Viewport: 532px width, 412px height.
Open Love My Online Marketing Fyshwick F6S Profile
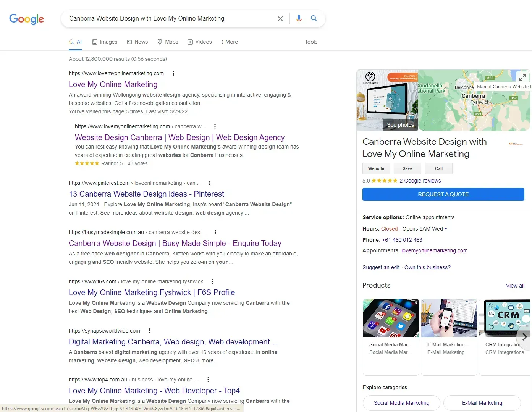(152, 292)
